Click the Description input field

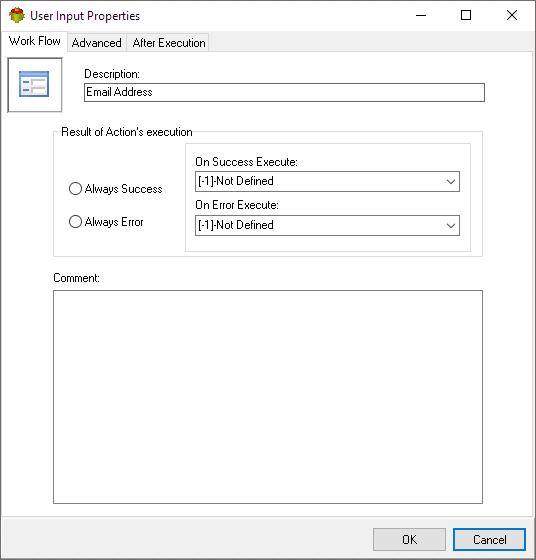(284, 92)
